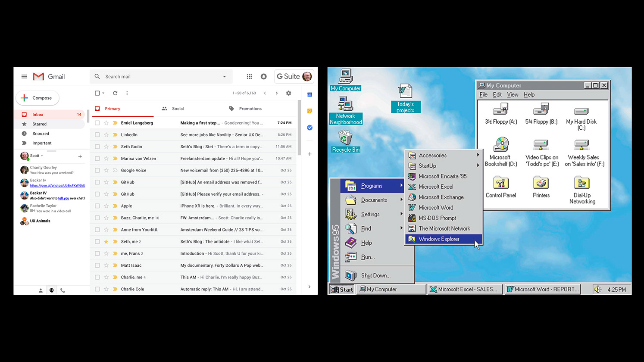
Task: Expand the StartUp submenu
Action: pos(478,165)
